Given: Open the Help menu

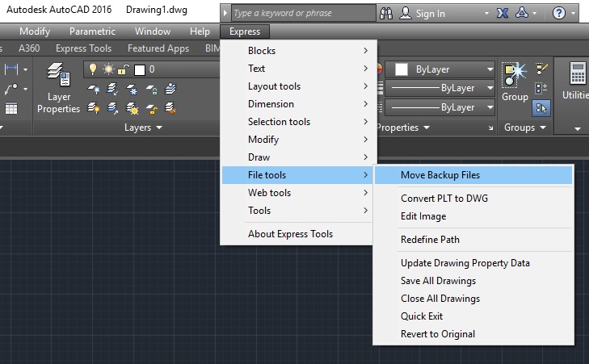Looking at the screenshot, I should [200, 31].
